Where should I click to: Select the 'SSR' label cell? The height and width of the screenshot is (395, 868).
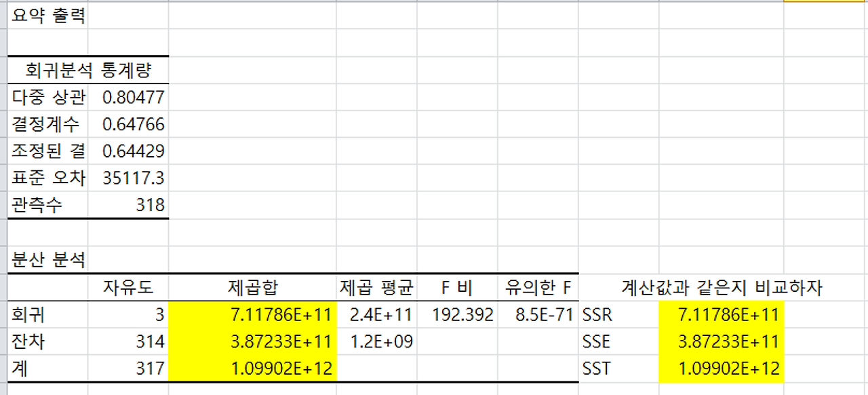(618, 315)
